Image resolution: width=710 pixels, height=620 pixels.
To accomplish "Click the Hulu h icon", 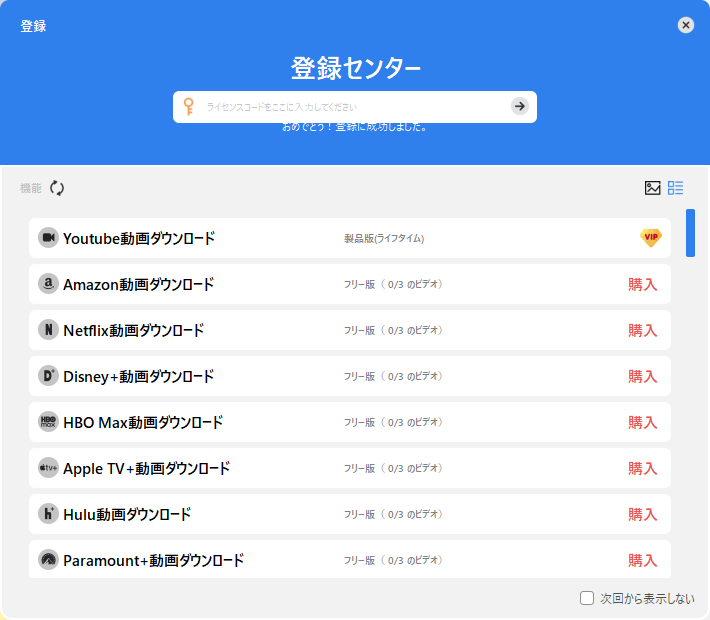I will click(48, 514).
